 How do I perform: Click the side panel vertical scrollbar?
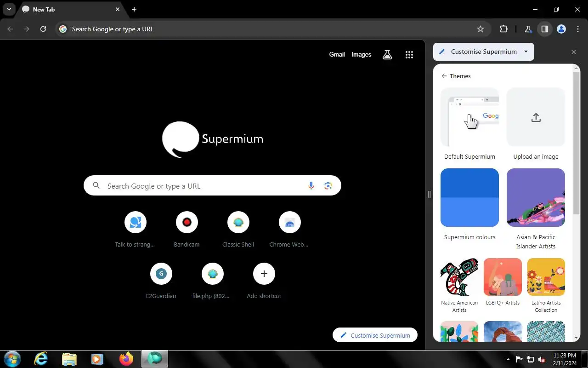point(577,143)
